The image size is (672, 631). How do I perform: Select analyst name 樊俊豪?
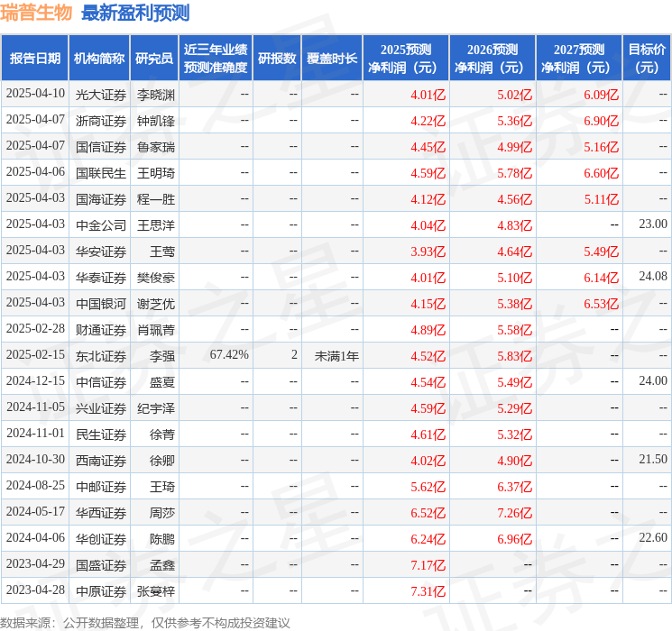point(156,278)
